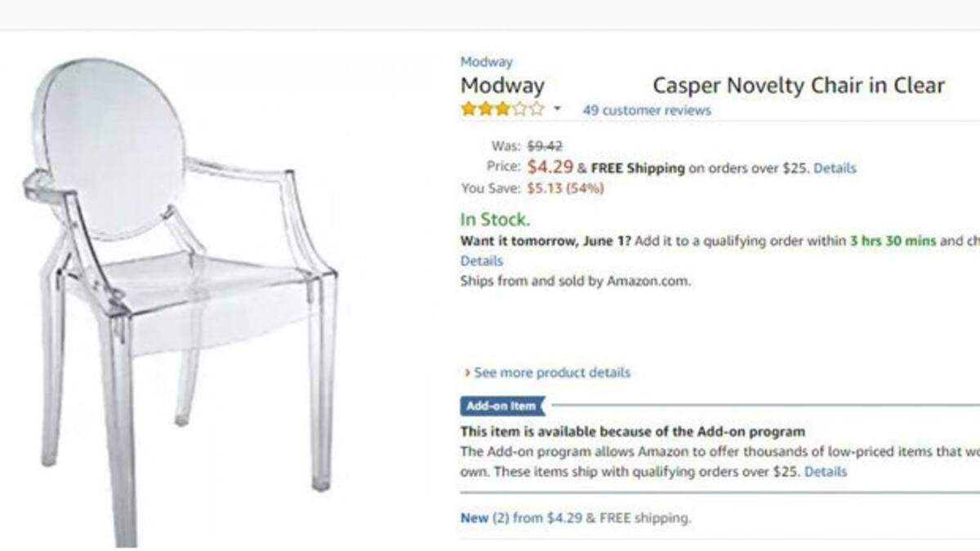Click the Casper Novelty Chair in Clear title
The width and height of the screenshot is (980, 551).
click(x=798, y=86)
